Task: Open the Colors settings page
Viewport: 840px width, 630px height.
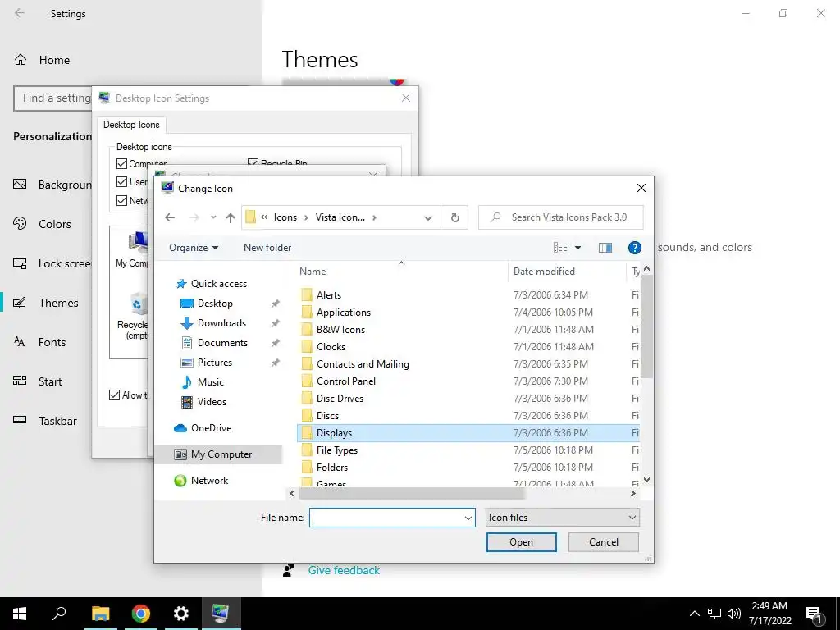Action: pos(54,224)
